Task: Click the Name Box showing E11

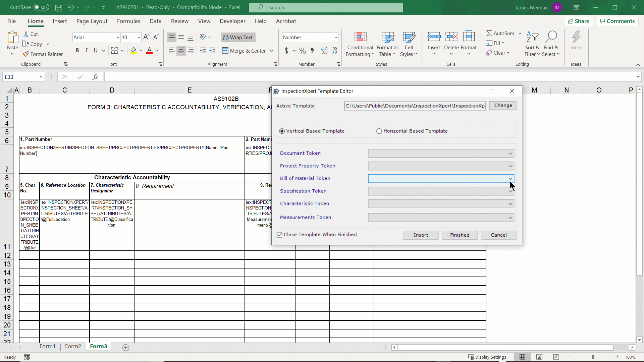Action: pyautogui.click(x=21, y=76)
